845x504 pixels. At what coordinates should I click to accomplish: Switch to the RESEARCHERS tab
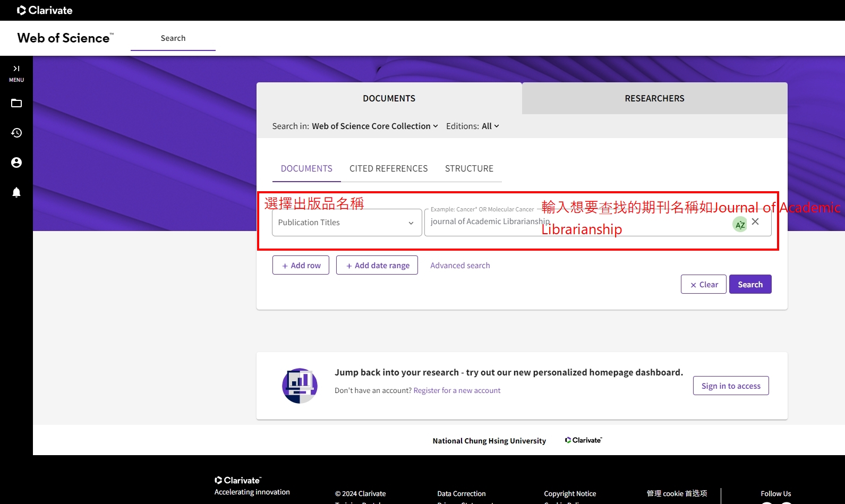coord(655,98)
